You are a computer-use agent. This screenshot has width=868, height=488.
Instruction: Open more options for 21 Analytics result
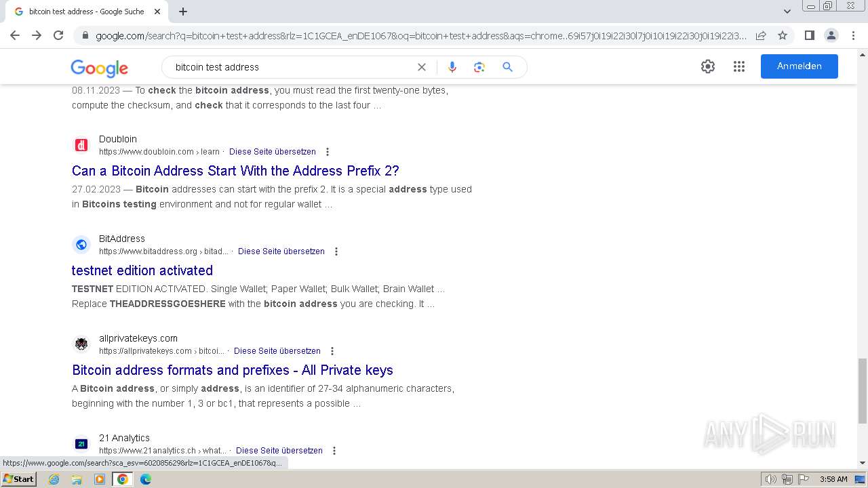pyautogui.click(x=334, y=451)
